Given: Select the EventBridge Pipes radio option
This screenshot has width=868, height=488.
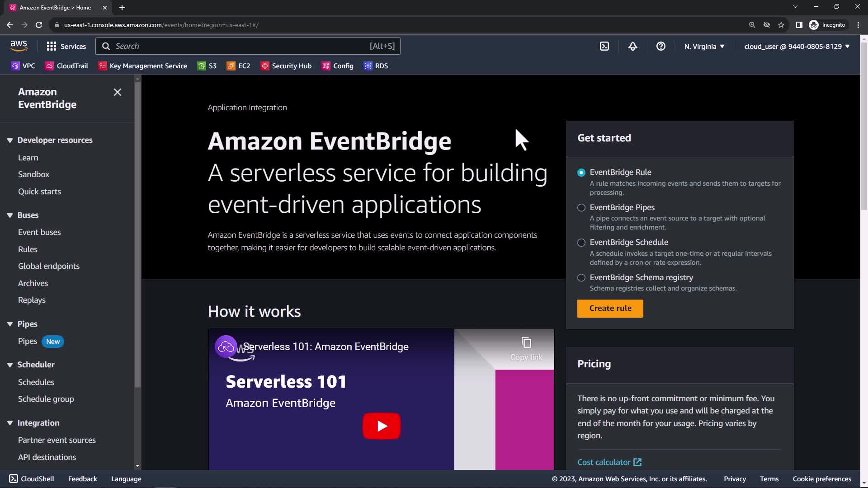Looking at the screenshot, I should [581, 207].
